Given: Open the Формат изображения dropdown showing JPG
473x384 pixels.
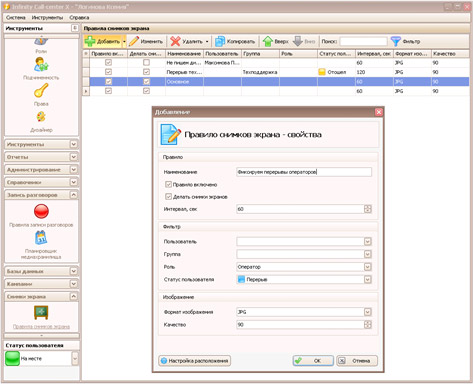Looking at the screenshot, I should 367,312.
